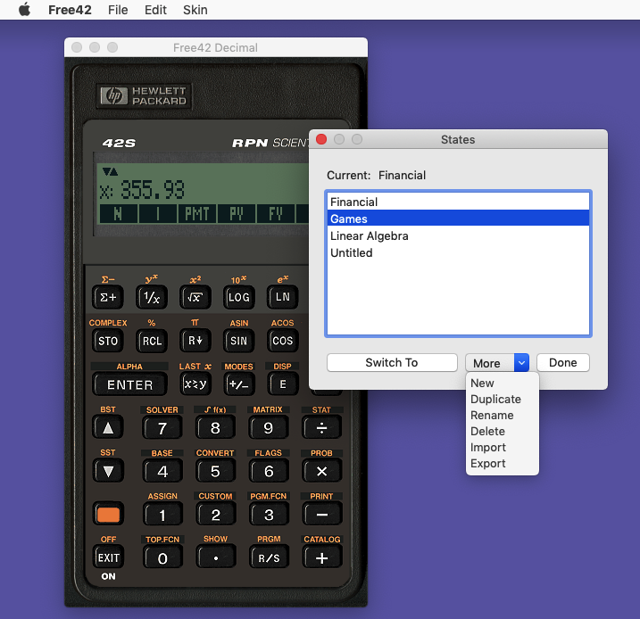Select the Linear Algebra state
Image resolution: width=640 pixels, height=619 pixels.
point(458,236)
